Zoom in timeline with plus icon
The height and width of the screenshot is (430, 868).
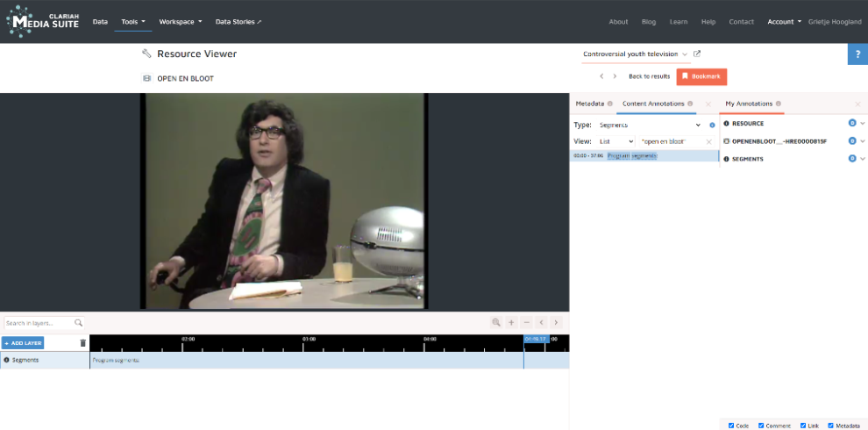coord(511,323)
